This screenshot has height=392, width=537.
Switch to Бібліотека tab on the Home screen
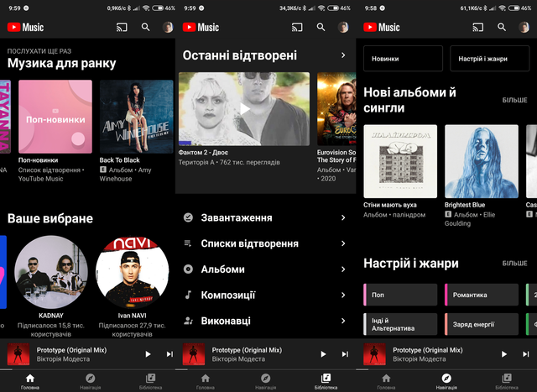pos(151,382)
